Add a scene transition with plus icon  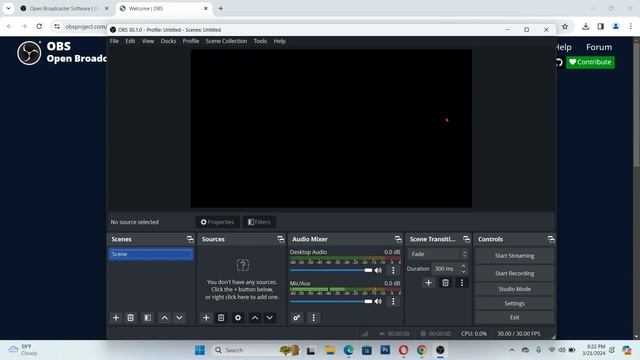coord(429,282)
